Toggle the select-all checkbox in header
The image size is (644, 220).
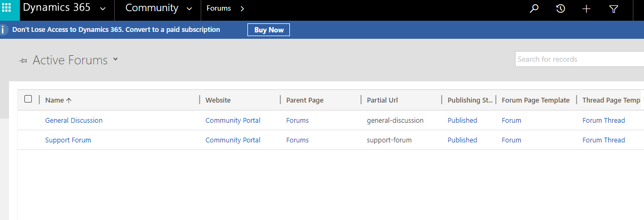pyautogui.click(x=28, y=99)
